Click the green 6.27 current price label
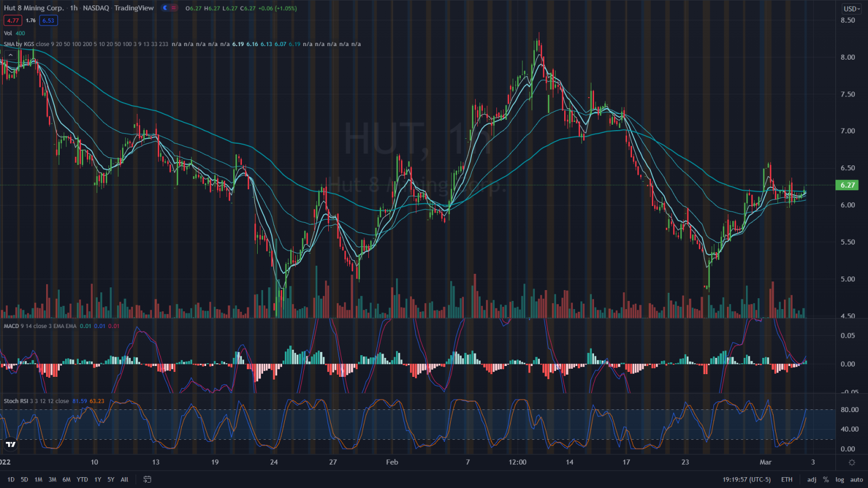 pos(847,185)
